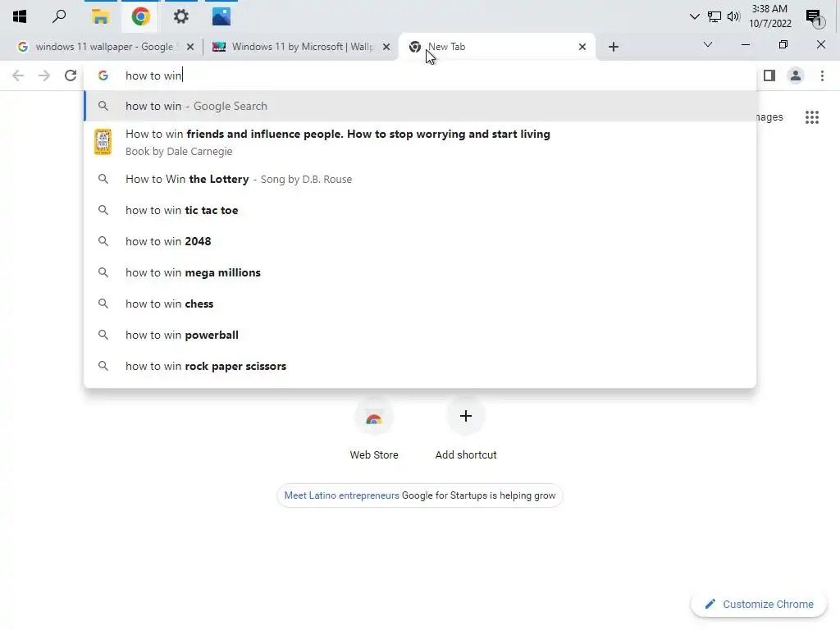Open the Chrome three-dot menu
Screen dimensions: 840x630
822,75
